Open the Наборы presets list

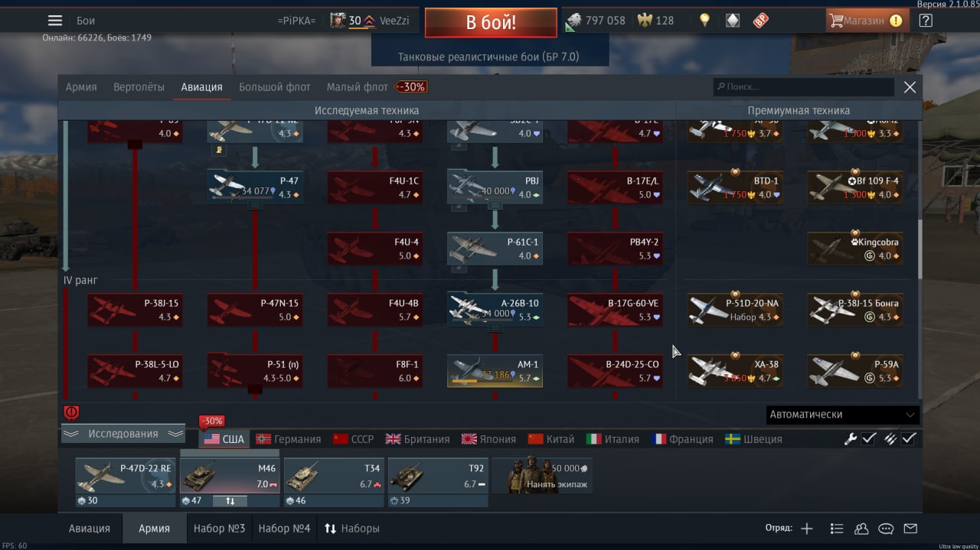pyautogui.click(x=352, y=529)
